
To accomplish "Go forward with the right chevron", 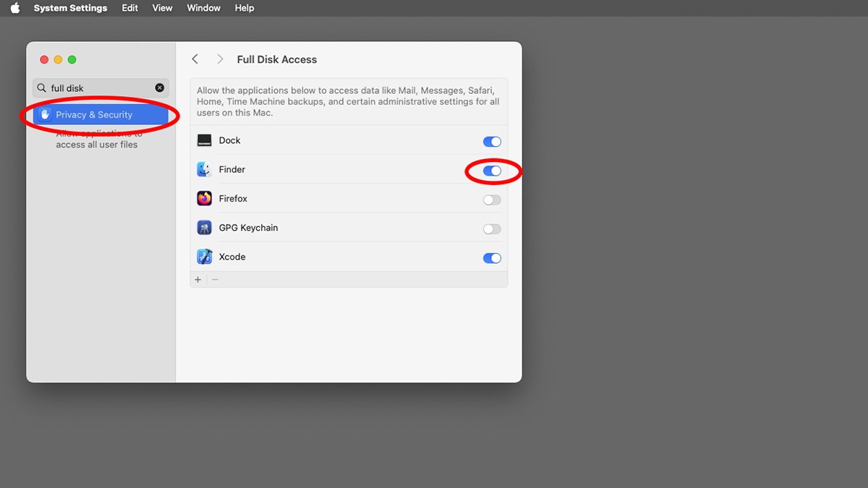I will 220,59.
